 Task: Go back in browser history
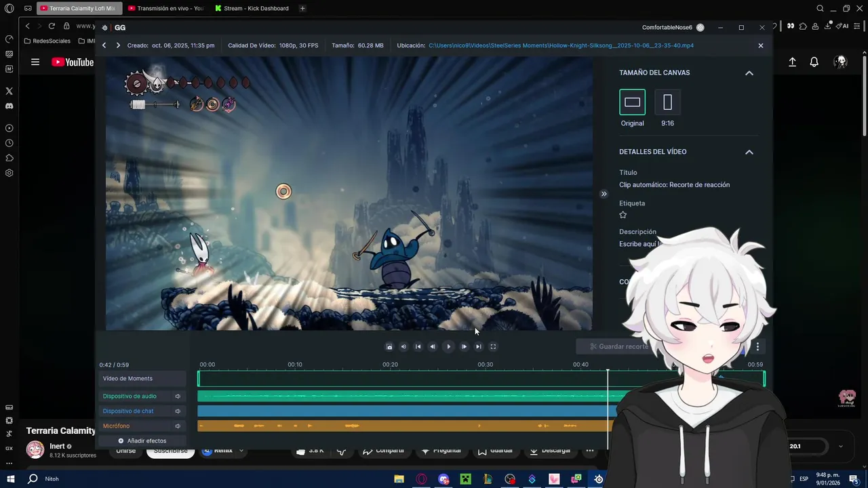[27, 26]
